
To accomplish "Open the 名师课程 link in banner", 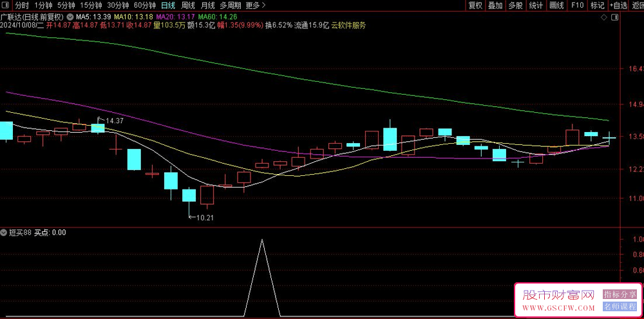I will point(620,307).
